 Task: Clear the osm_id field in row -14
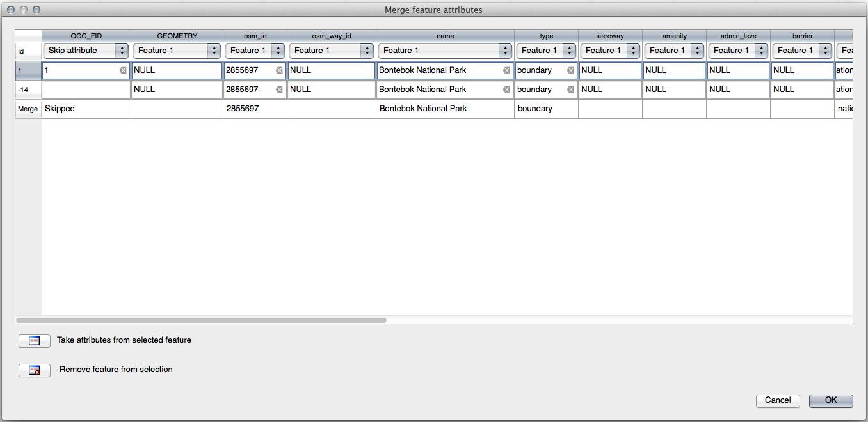(x=278, y=90)
